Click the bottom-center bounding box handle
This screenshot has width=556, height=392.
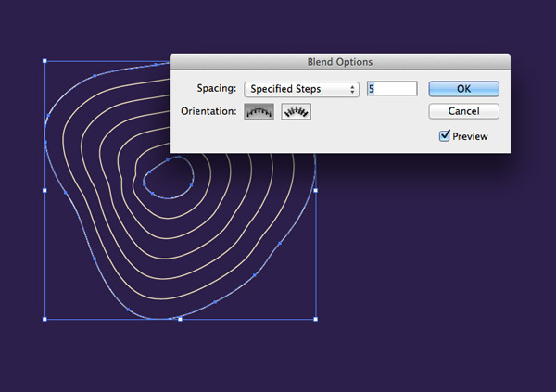(x=180, y=319)
